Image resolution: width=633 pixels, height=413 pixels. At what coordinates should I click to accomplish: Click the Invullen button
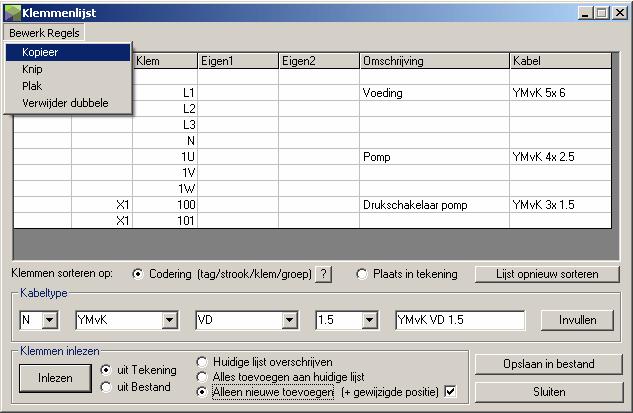tap(577, 320)
